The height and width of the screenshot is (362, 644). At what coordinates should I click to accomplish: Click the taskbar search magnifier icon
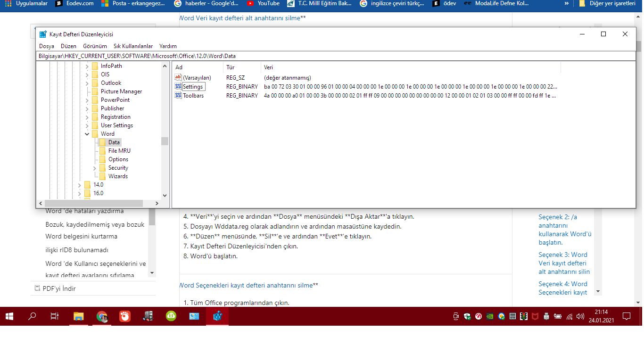[32, 316]
